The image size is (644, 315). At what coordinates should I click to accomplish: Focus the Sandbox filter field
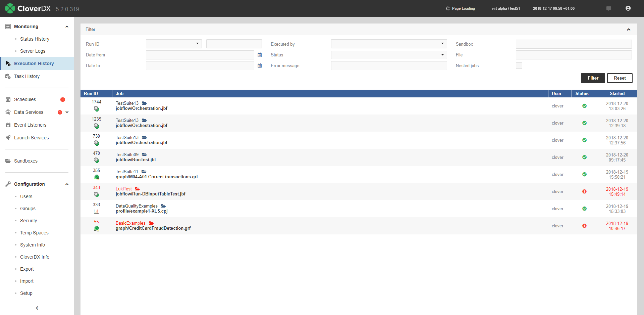pyautogui.click(x=574, y=44)
